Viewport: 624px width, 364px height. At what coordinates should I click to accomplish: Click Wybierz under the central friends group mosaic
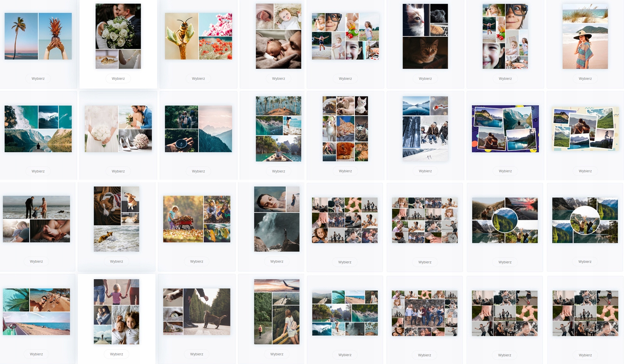425,355
